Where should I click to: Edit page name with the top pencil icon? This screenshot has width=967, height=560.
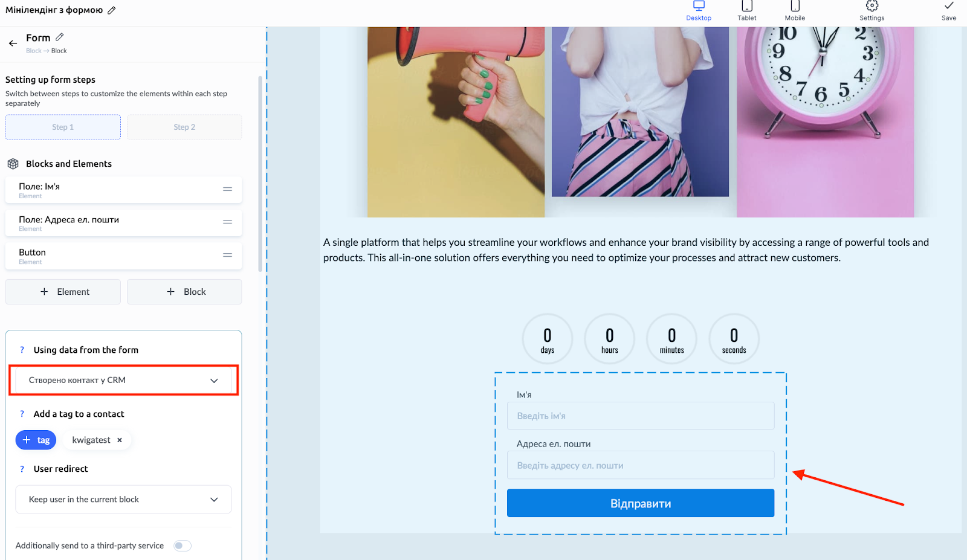(x=112, y=10)
